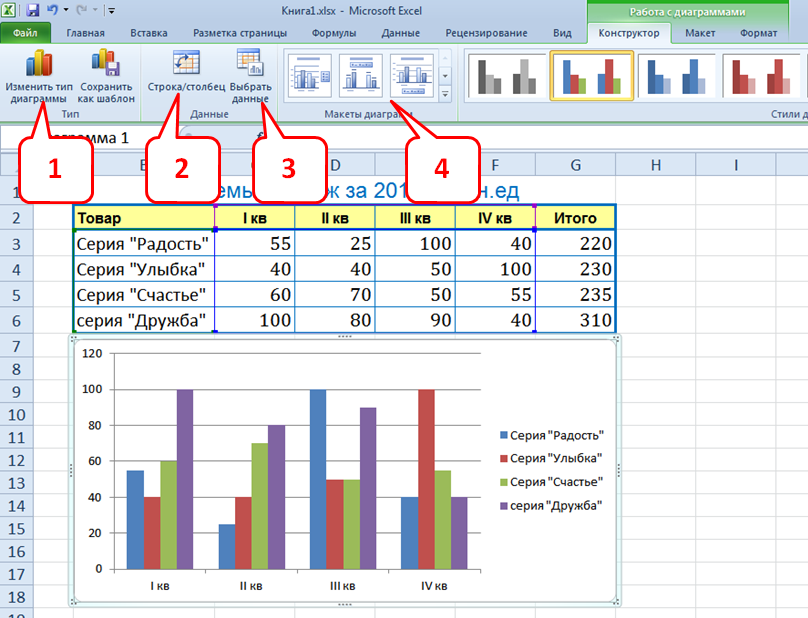Viewport: 808px width, 618px height.
Task: Open Select Data (Выбрать данные)
Action: (x=249, y=64)
